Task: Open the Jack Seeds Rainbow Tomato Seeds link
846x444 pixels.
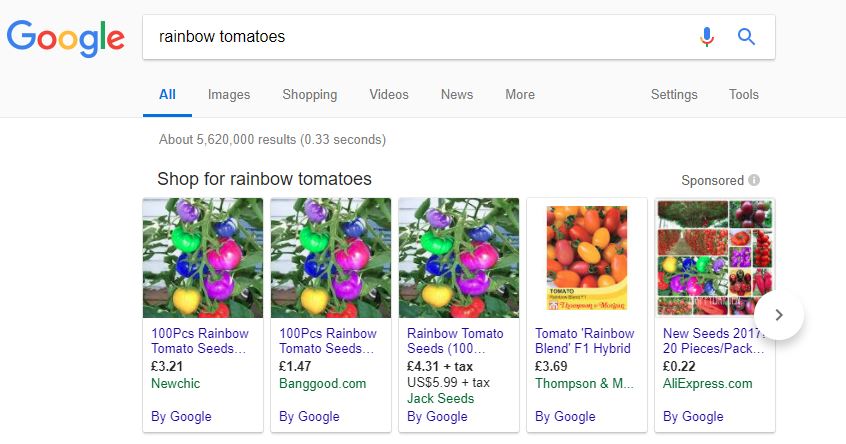Action: coord(455,341)
